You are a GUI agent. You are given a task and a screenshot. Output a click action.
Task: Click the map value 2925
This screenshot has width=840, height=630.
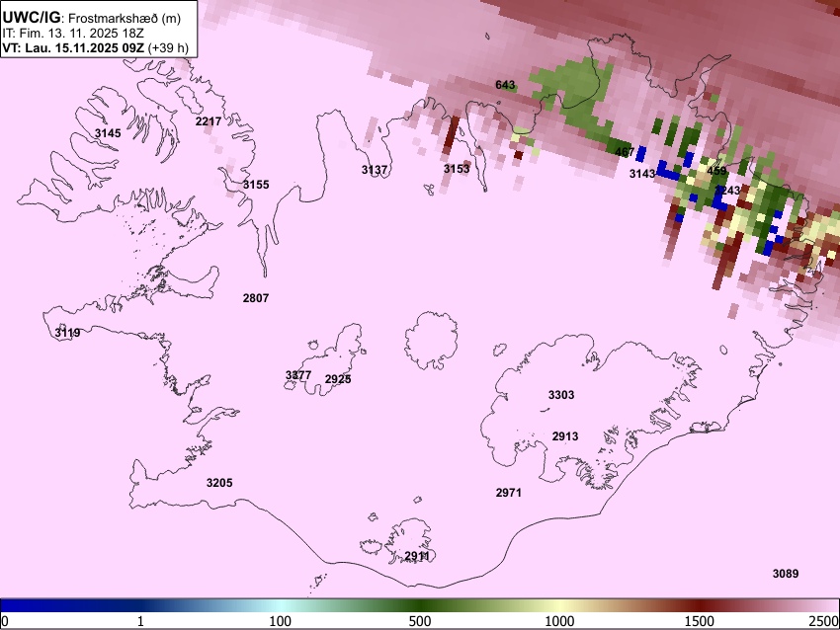338,379
